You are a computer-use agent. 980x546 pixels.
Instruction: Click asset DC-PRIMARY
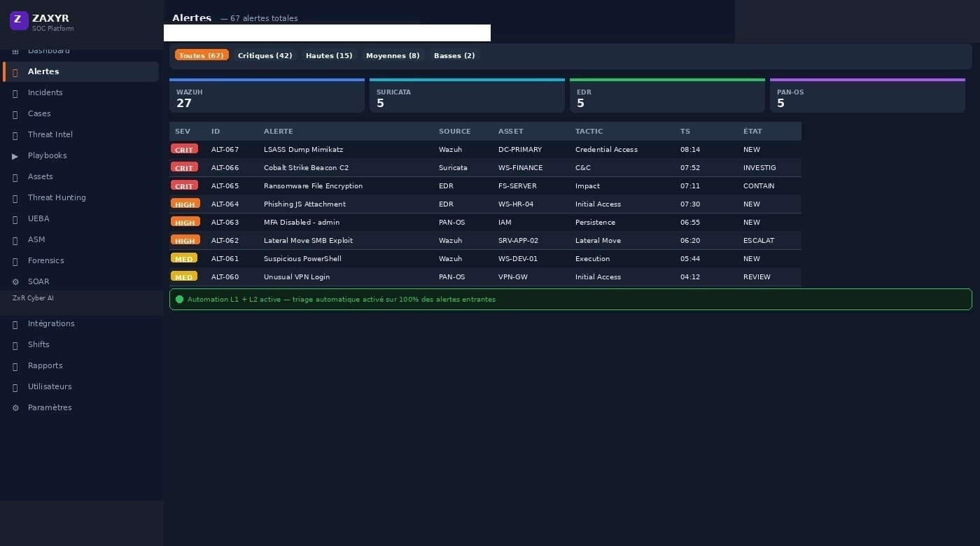tap(520, 150)
